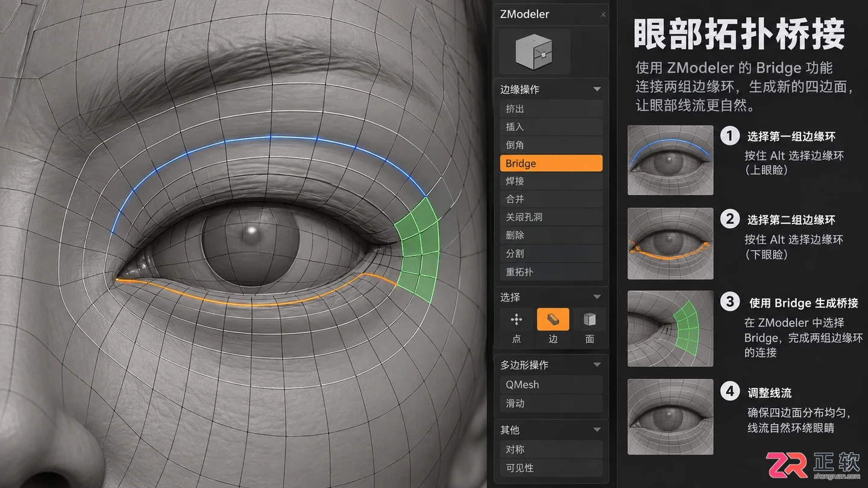The image size is (868, 488).
Task: Select the 面 (face) selection mode icon
Action: tap(590, 319)
